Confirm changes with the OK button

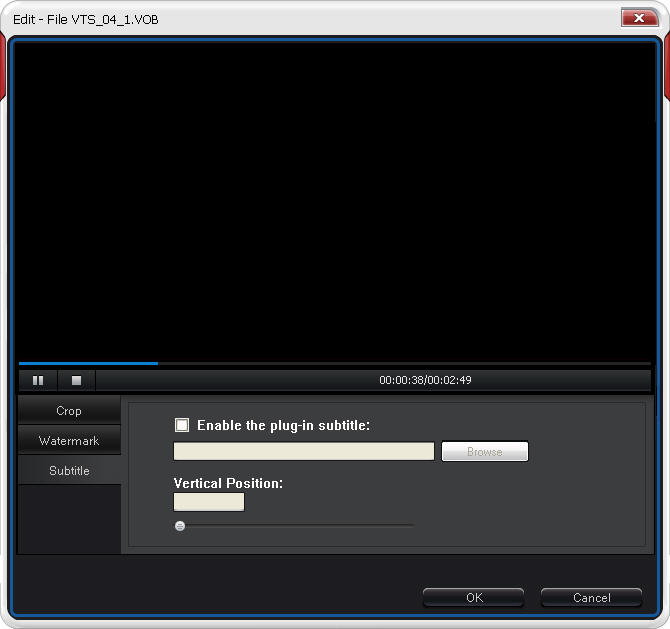(473, 598)
